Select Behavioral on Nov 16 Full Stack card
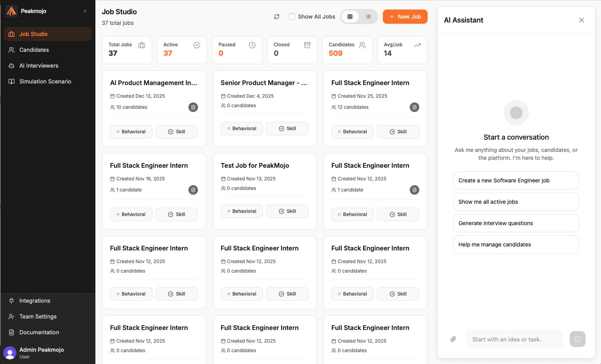Image resolution: width=601 pixels, height=364 pixels. (131, 214)
